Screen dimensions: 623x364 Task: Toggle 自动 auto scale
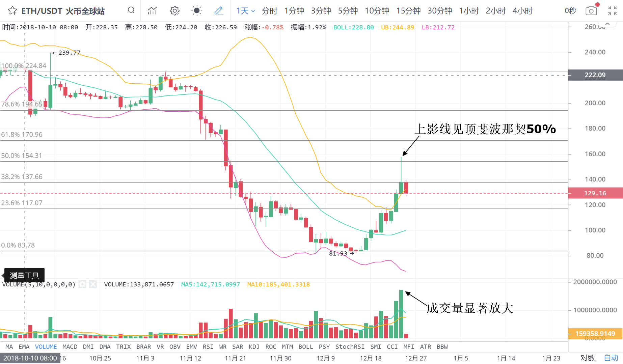[x=611, y=358]
